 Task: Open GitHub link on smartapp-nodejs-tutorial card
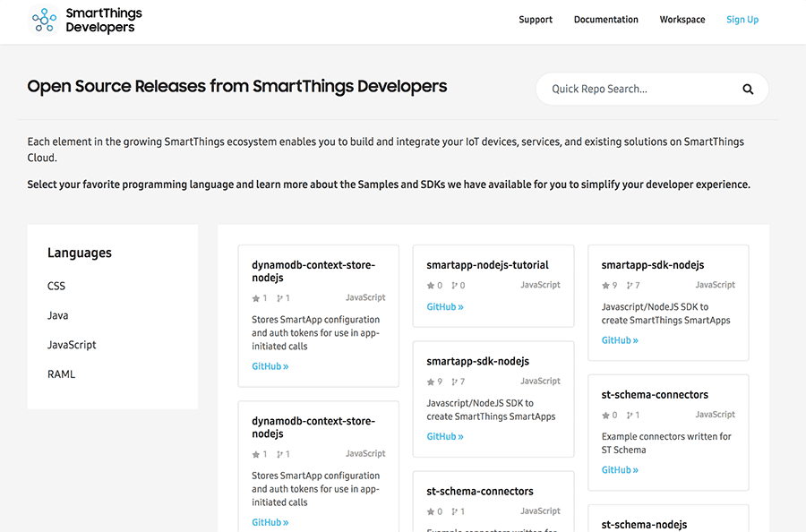coord(444,307)
